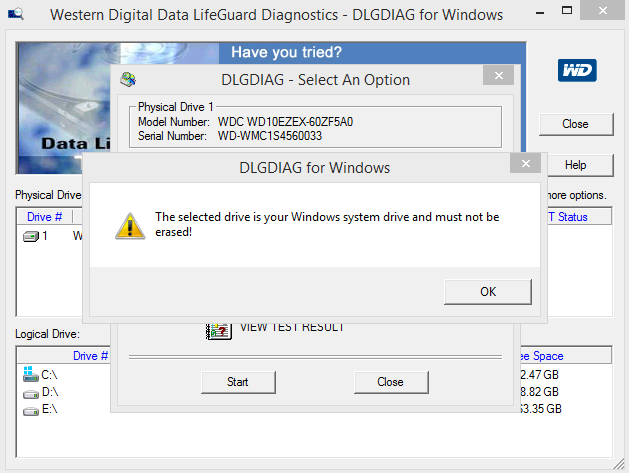Image resolution: width=629 pixels, height=473 pixels.
Task: Click the 3.35 GB free space value
Action: tap(541, 409)
